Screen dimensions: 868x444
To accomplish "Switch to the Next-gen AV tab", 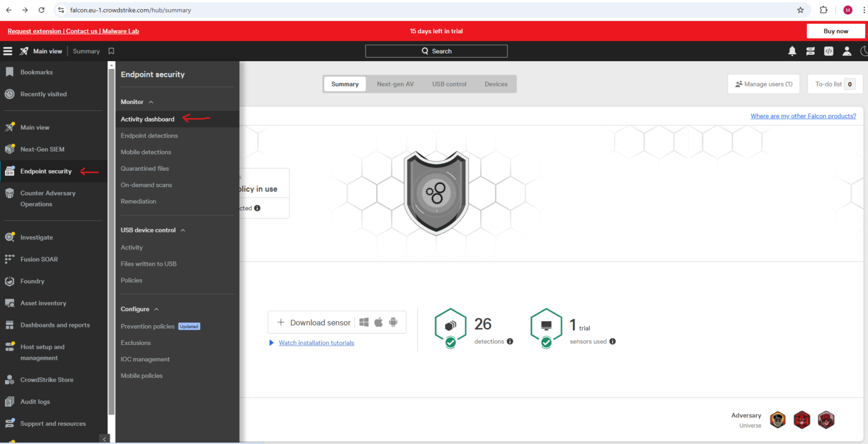I will point(395,84).
